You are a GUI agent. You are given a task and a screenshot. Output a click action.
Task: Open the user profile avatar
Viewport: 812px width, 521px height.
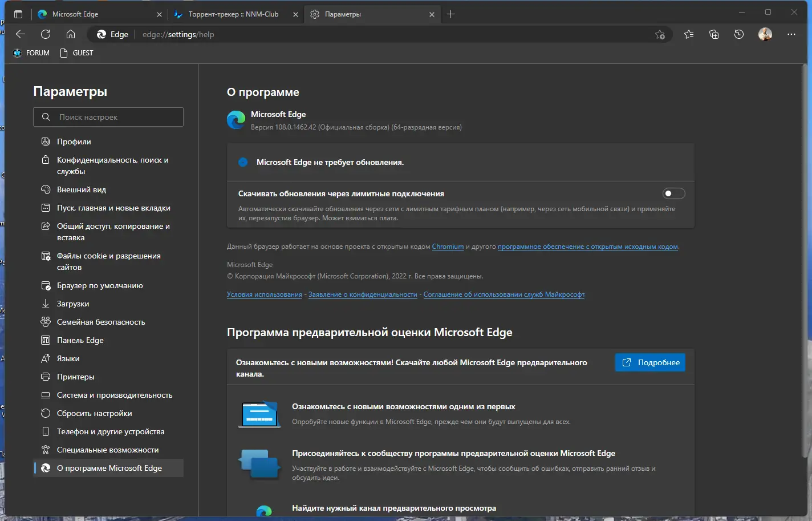point(765,34)
